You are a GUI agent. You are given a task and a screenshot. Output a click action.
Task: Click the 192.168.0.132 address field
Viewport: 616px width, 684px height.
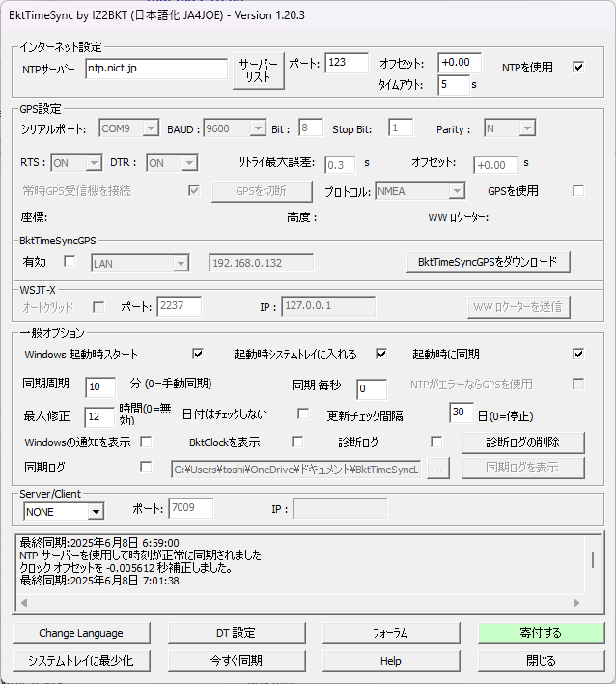261,263
